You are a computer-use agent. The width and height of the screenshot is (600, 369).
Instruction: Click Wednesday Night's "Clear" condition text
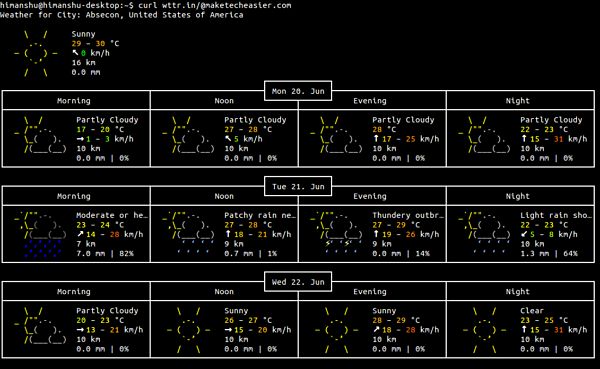point(532,310)
